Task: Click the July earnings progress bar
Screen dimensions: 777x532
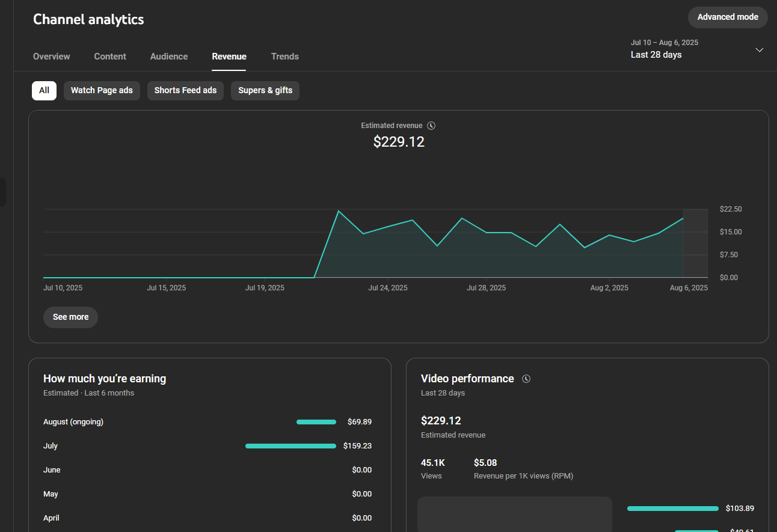Action: [x=290, y=446]
